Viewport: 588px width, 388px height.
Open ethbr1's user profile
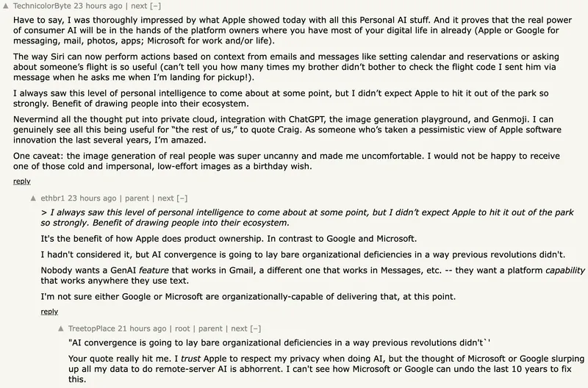click(x=53, y=198)
